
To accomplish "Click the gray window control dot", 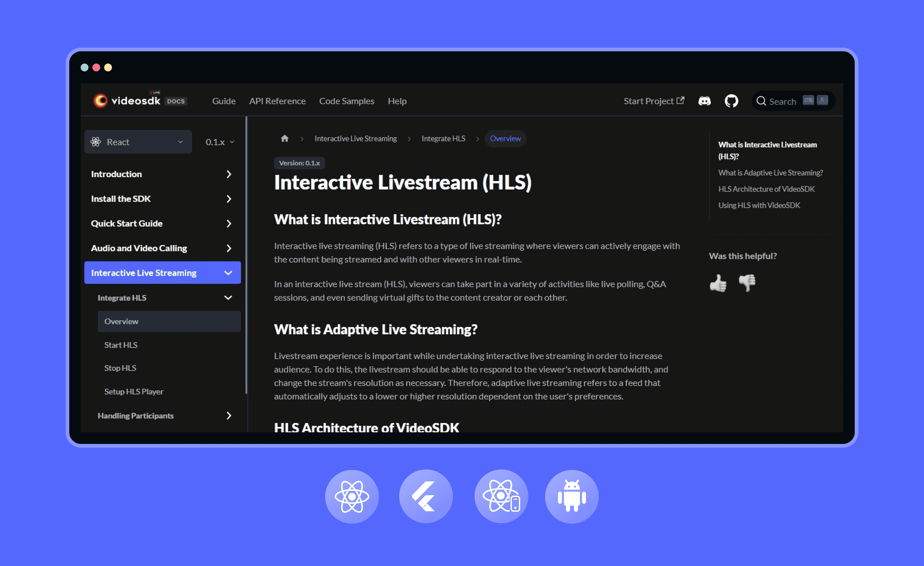I will (x=84, y=68).
